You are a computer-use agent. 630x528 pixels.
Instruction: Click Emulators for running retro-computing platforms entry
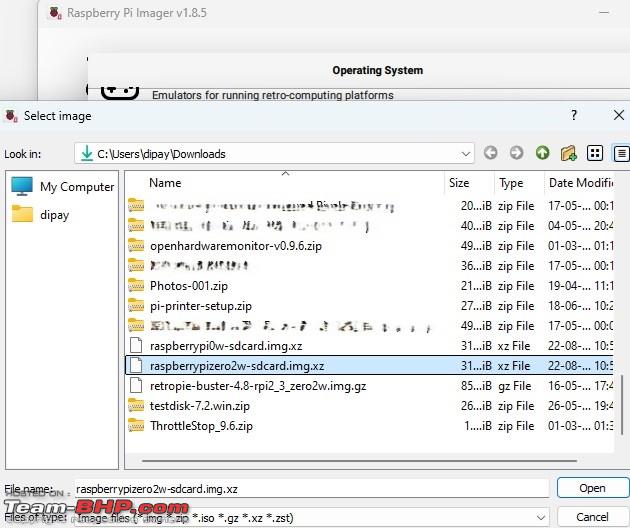pyautogui.click(x=273, y=96)
